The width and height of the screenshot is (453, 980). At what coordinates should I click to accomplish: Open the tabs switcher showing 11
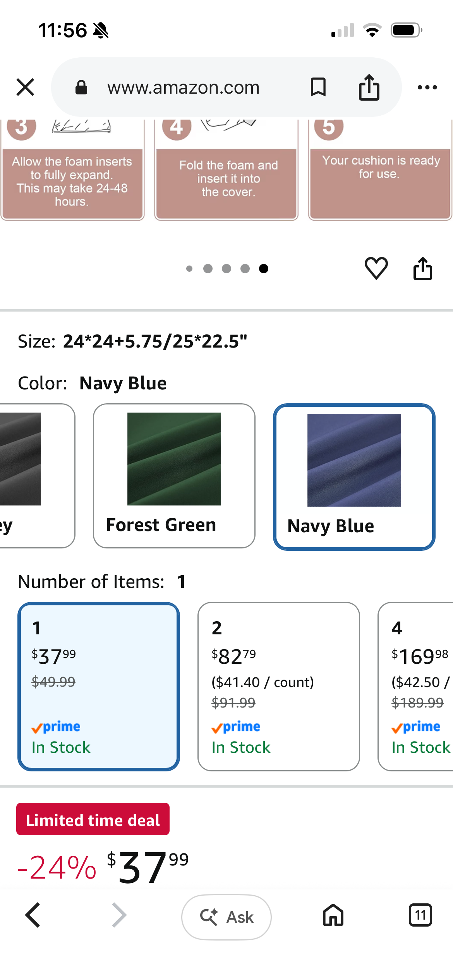(x=420, y=915)
